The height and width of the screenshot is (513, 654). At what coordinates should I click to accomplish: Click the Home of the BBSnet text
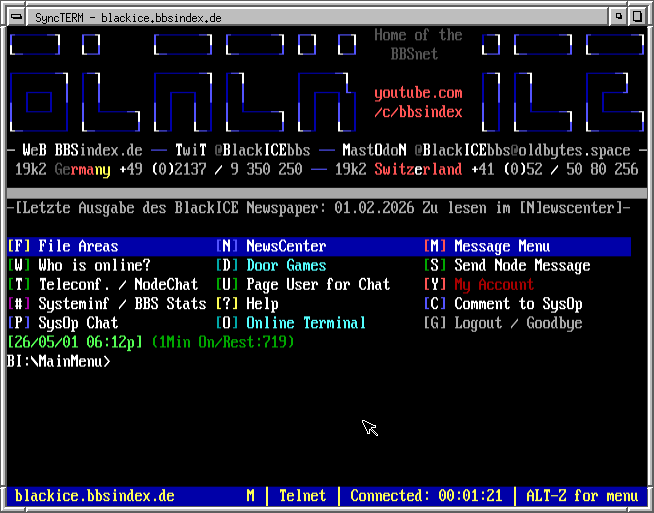tap(418, 44)
